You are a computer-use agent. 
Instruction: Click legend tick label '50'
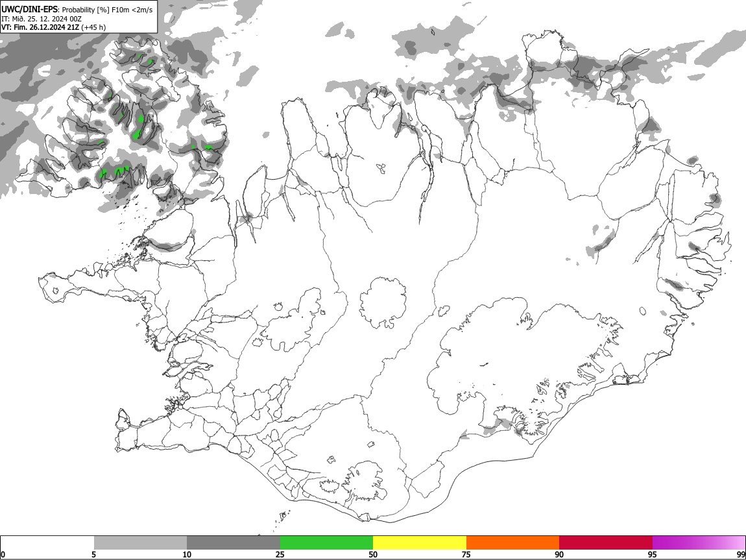point(373,555)
